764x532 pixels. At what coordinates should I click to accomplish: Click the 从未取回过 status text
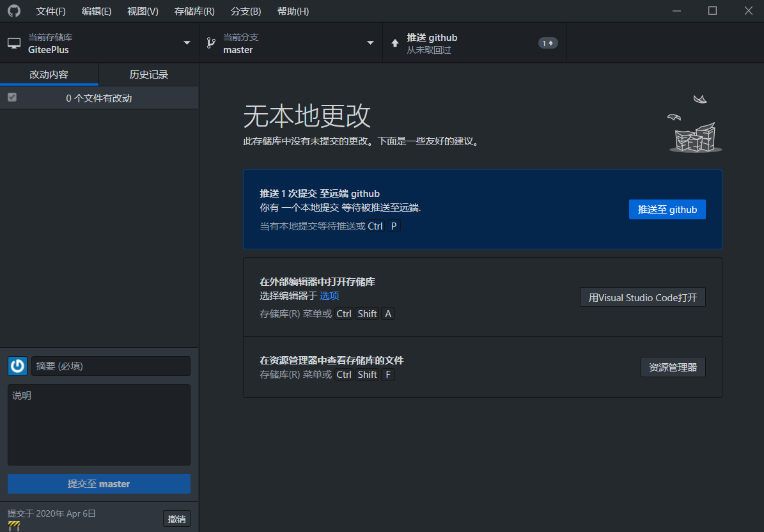pyautogui.click(x=429, y=50)
